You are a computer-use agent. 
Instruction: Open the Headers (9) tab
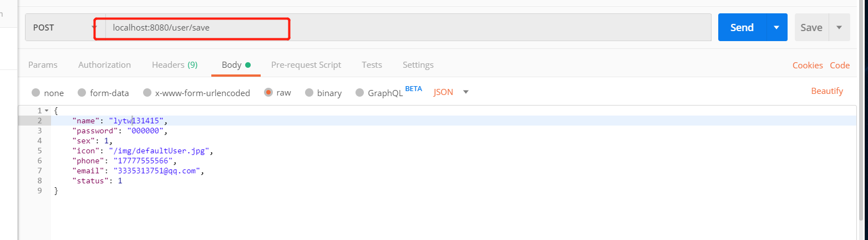click(175, 65)
